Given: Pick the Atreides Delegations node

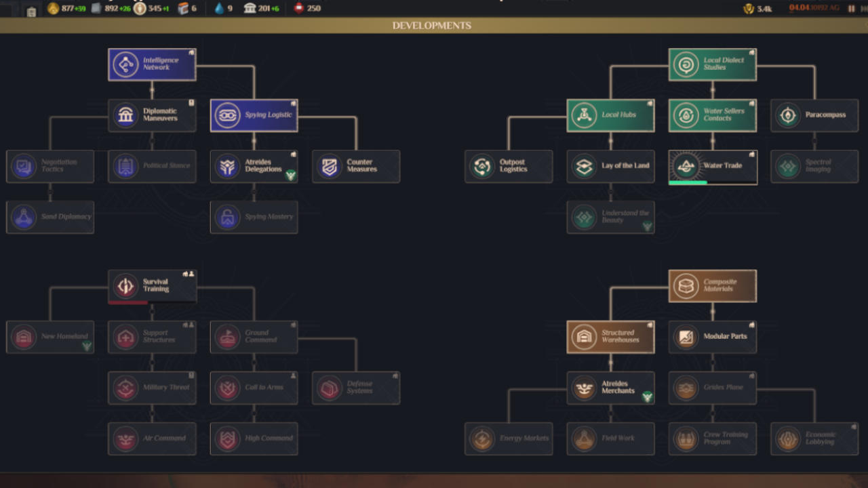Looking at the screenshot, I should tap(254, 166).
